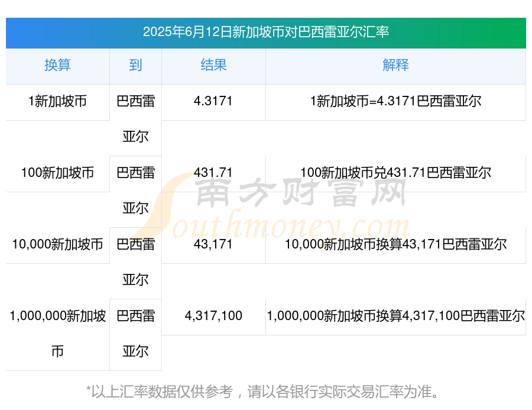Select the 43,171 result cell
This screenshot has height=410, width=532.
[x=213, y=244]
